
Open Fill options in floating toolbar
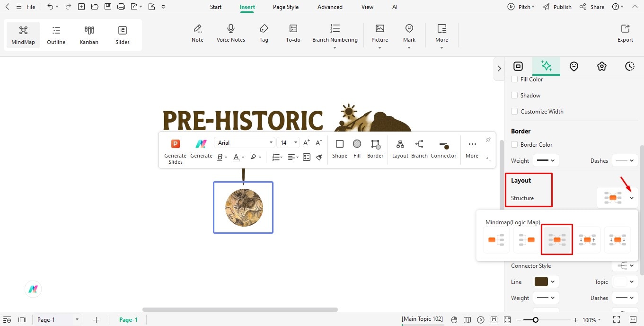tap(357, 149)
